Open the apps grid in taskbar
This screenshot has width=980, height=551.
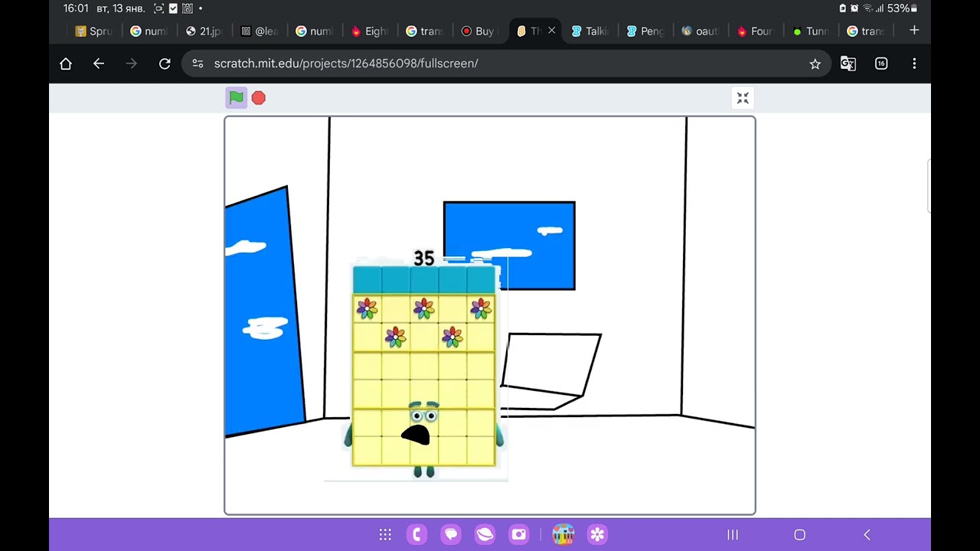(385, 535)
